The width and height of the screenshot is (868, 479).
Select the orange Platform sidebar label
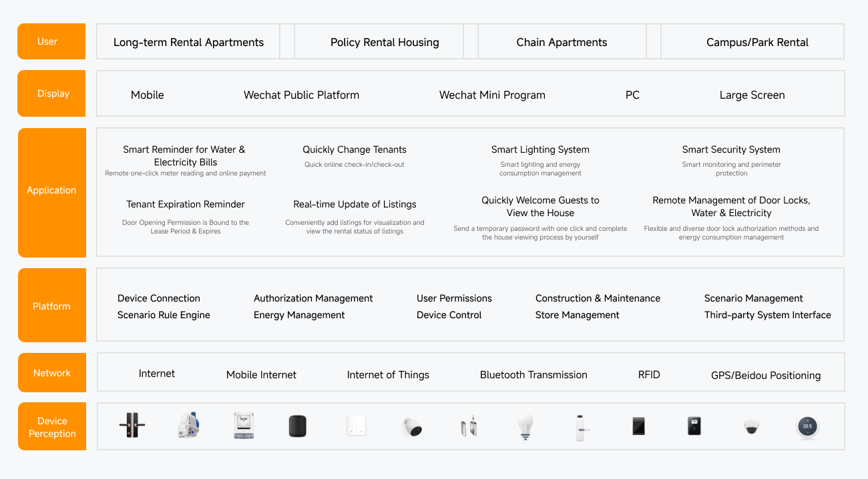pyautogui.click(x=51, y=306)
